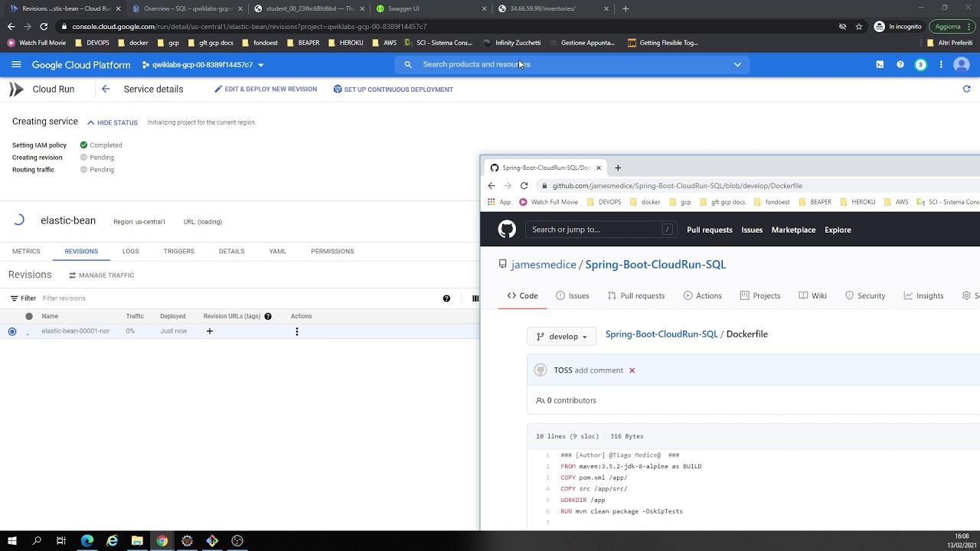The height and width of the screenshot is (551, 980).
Task: Click Edit & Deploy New Revision
Action: [x=266, y=90]
